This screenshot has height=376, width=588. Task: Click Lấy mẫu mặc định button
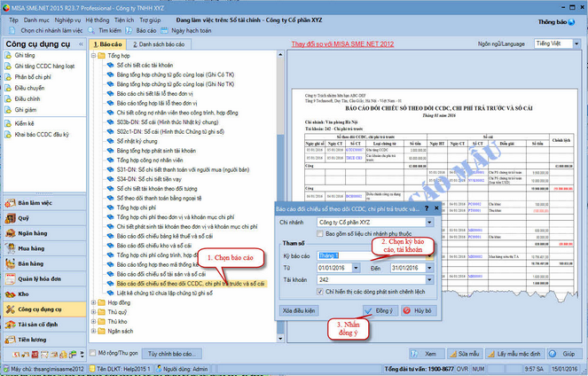point(515,354)
